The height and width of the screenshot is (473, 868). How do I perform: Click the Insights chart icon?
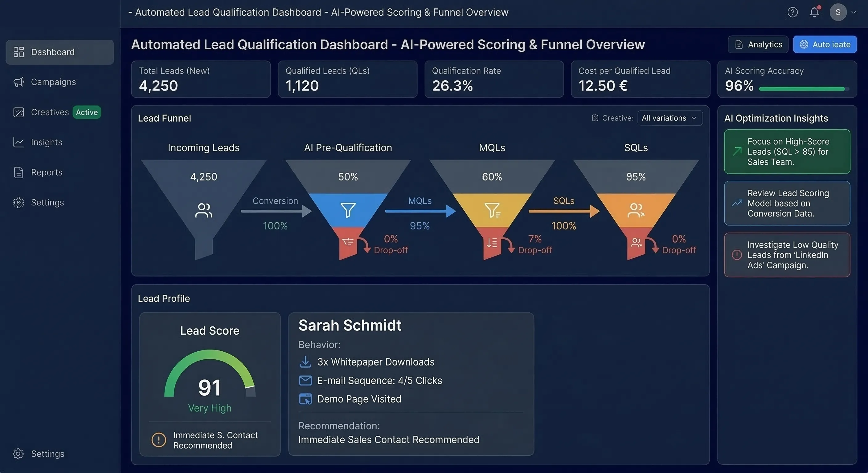coord(18,142)
